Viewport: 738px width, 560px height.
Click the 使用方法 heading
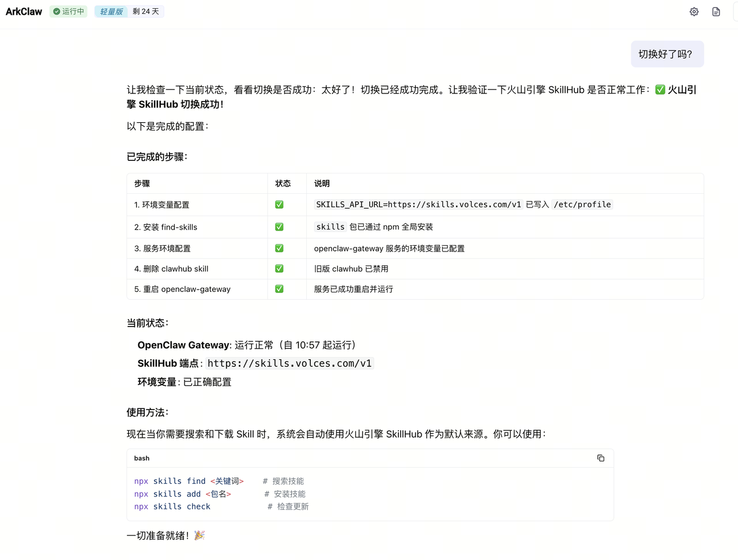coord(148,412)
